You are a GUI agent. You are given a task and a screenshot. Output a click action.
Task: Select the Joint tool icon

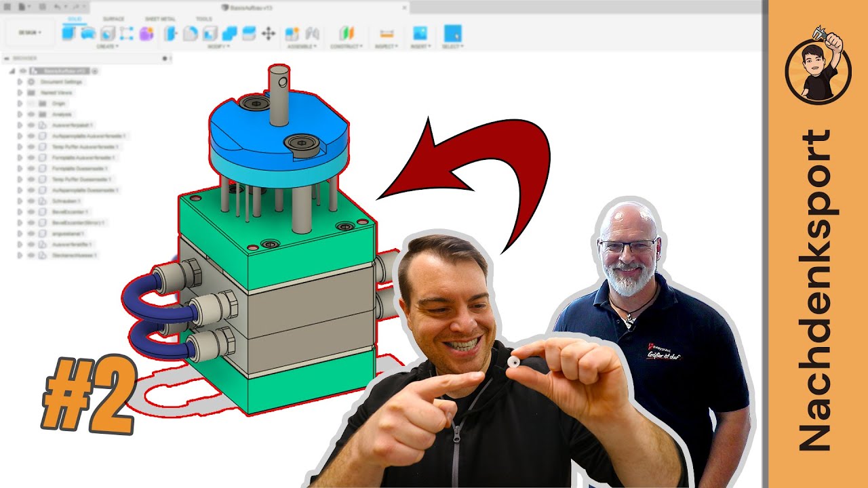(312, 33)
